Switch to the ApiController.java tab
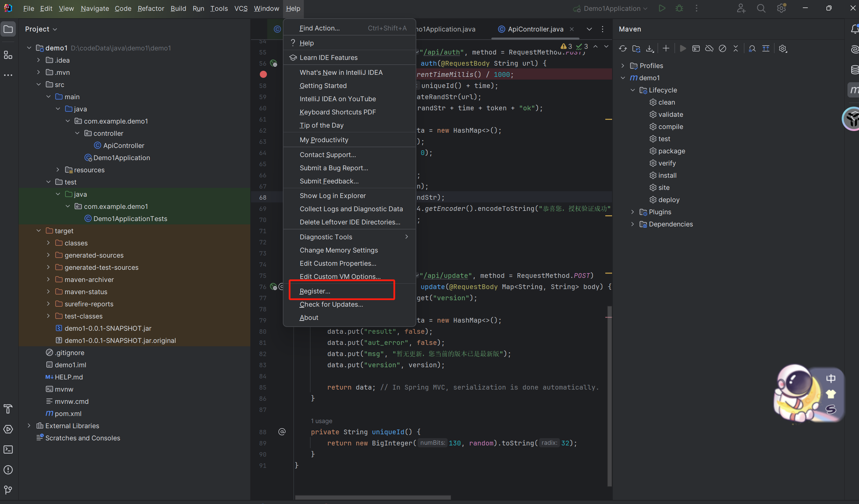The width and height of the screenshot is (859, 504). coord(535,29)
